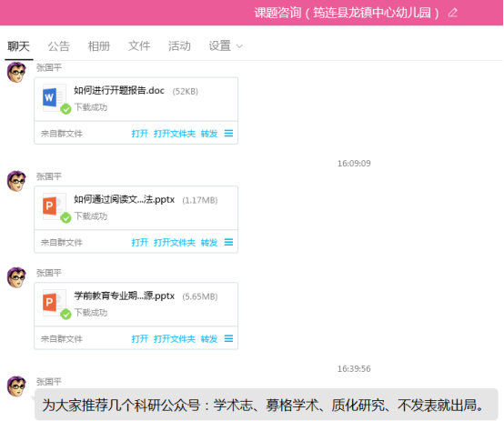This screenshot has width=504, height=421.
Task: Click 打开 for 学前教育专业期...源.pptx
Action: point(140,339)
